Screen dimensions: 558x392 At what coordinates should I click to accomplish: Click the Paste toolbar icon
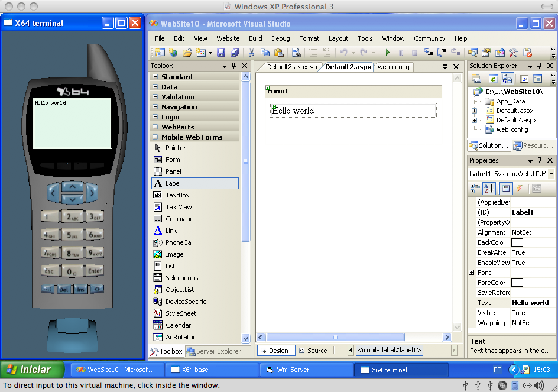click(278, 53)
